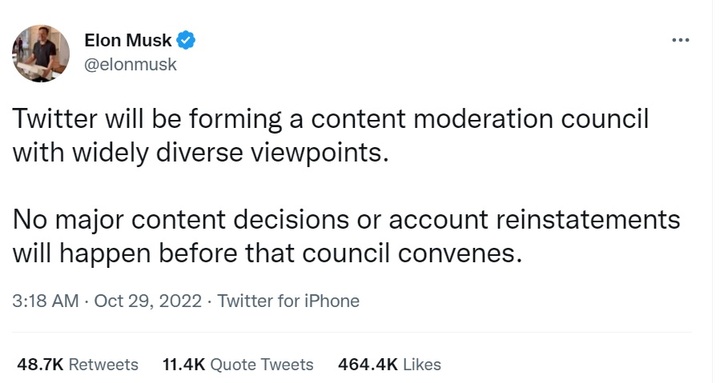
Task: Click the first paragraph about moderation council
Action: [x=331, y=135]
